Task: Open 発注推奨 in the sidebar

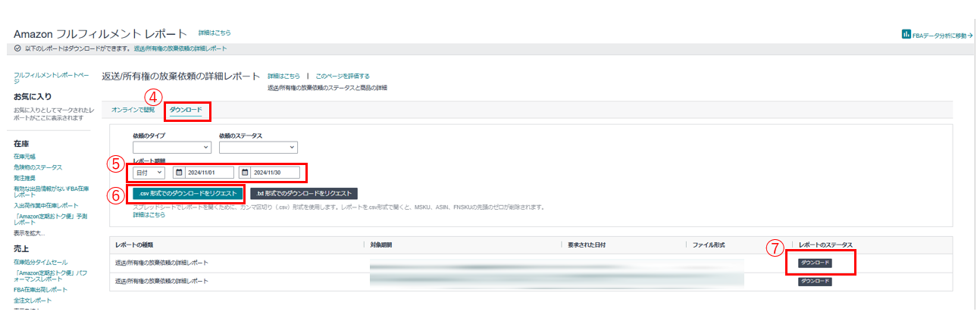Action: (26, 178)
